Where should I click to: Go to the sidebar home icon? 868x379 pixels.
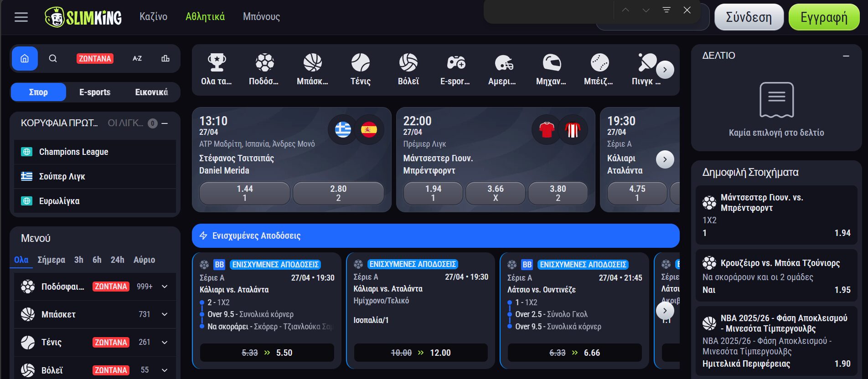click(x=25, y=58)
